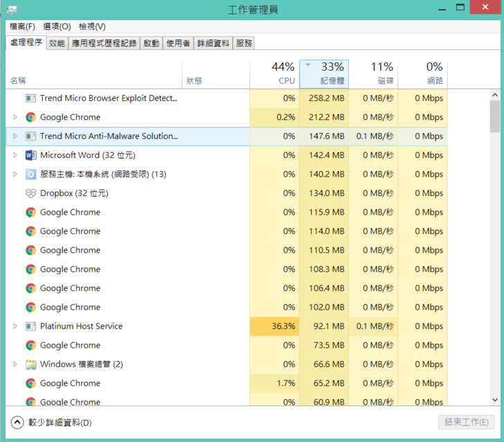Switch to the 詳細資料 tab

click(x=213, y=43)
